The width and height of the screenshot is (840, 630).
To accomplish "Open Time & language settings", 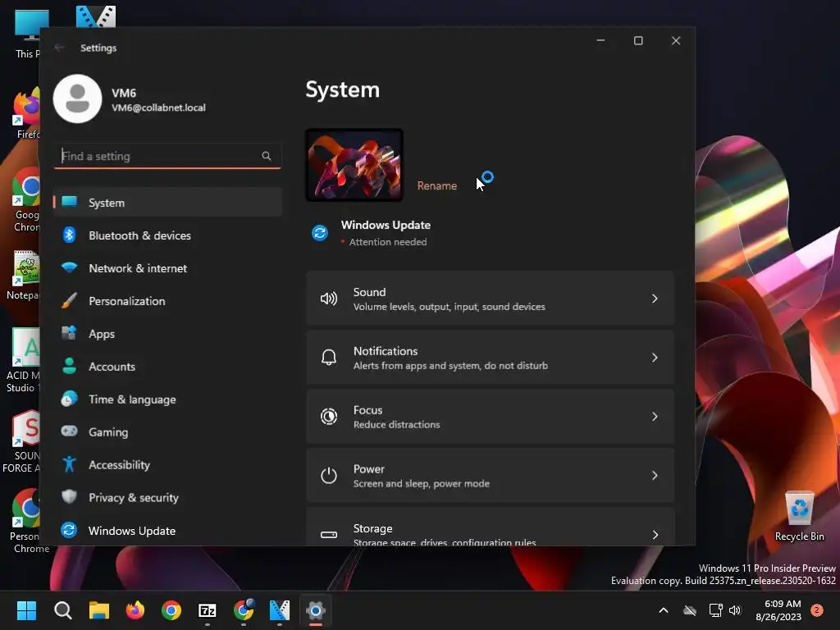I will click(x=167, y=399).
